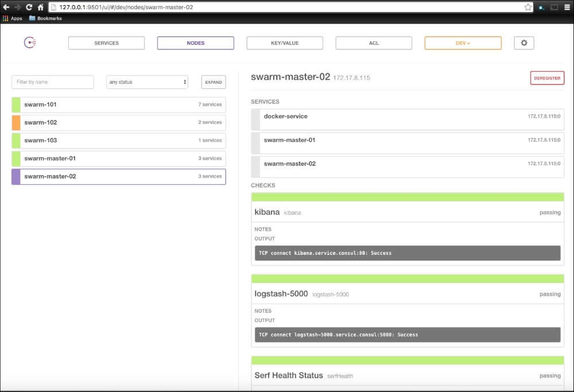
Task: Go to browser home icon
Action: click(x=40, y=7)
